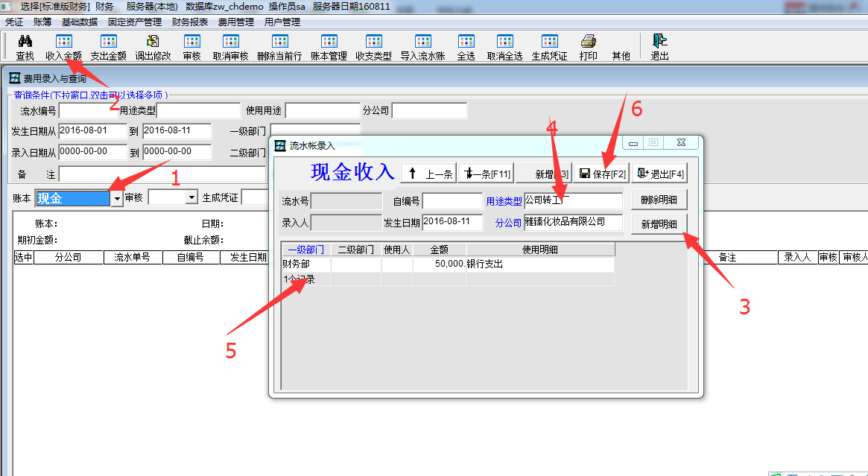868x476 pixels.
Task: Click the 流水编号 query input field
Action: click(x=88, y=111)
